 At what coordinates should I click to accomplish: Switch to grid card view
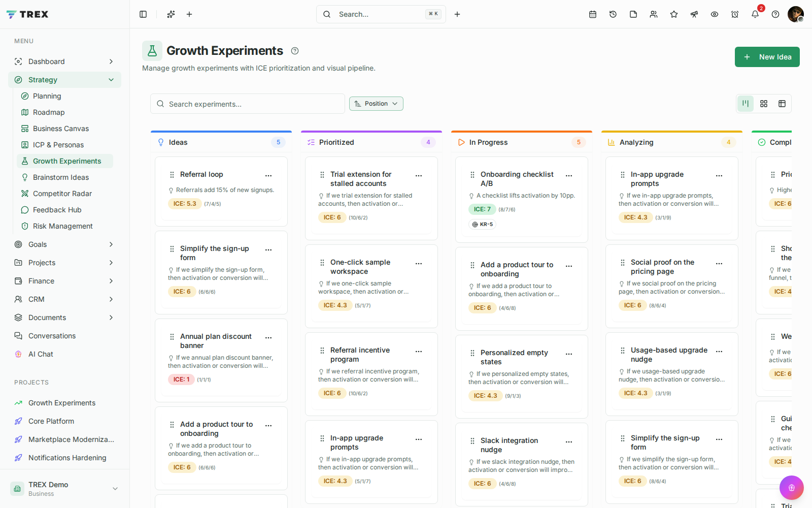click(x=764, y=104)
